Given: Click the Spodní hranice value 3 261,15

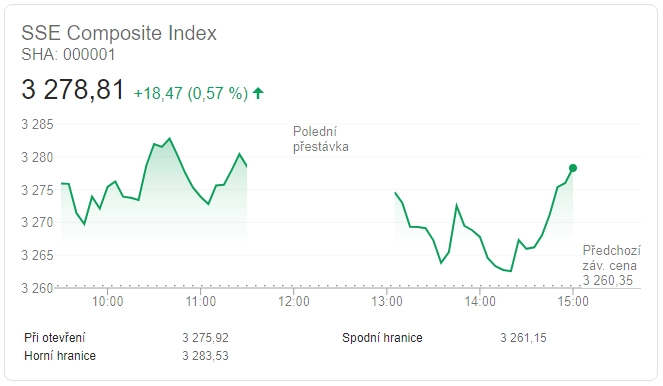Looking at the screenshot, I should [523, 338].
